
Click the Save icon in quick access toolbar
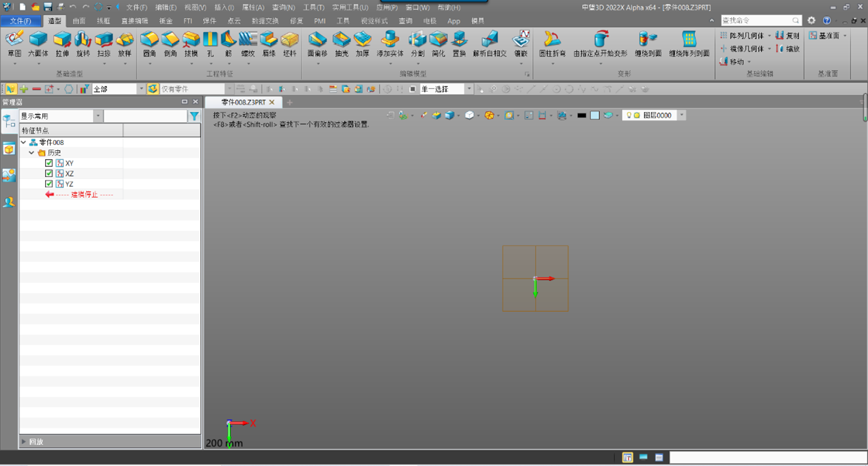point(48,7)
